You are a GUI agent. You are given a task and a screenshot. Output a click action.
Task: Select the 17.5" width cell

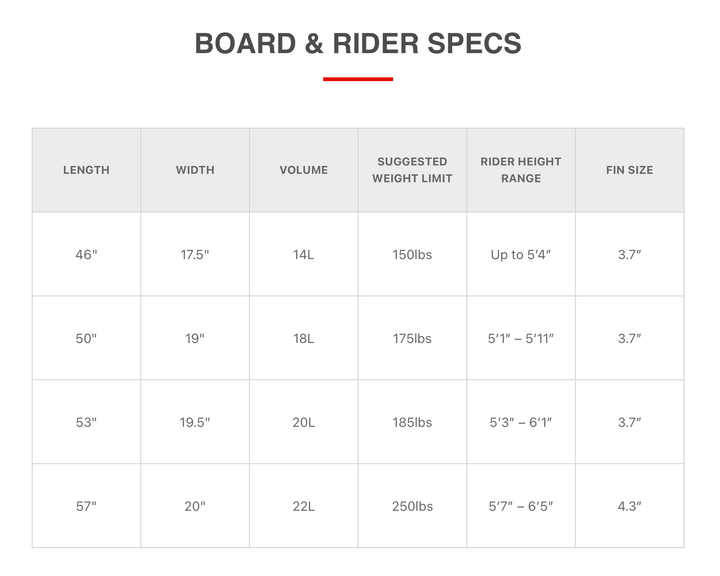[195, 254]
